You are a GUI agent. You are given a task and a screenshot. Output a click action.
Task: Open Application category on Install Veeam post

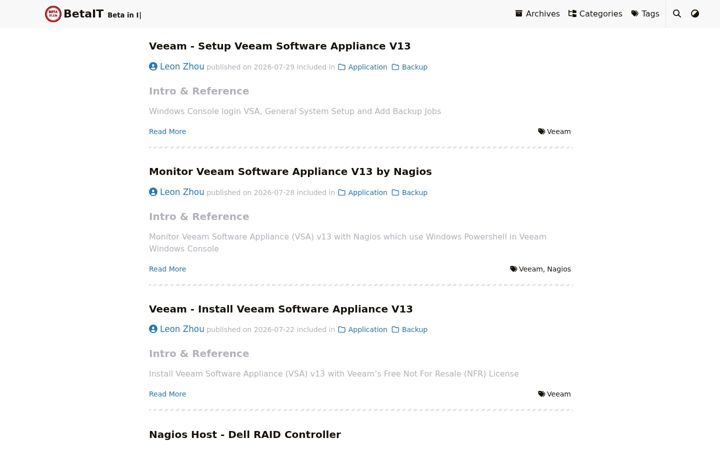point(363,329)
